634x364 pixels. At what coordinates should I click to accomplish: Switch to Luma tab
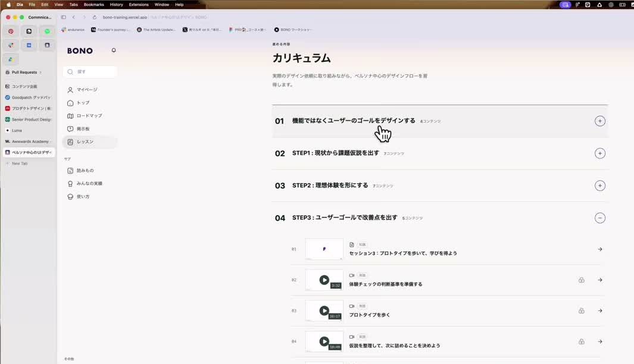tap(29, 130)
